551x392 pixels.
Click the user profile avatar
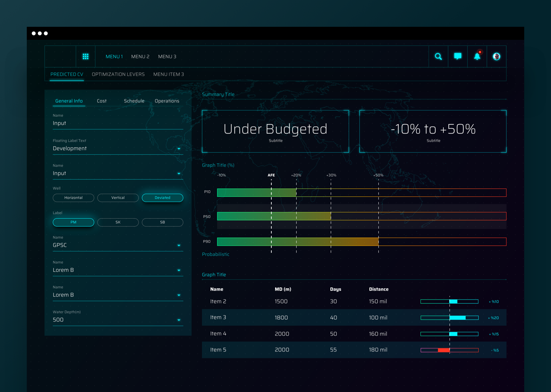click(x=496, y=57)
